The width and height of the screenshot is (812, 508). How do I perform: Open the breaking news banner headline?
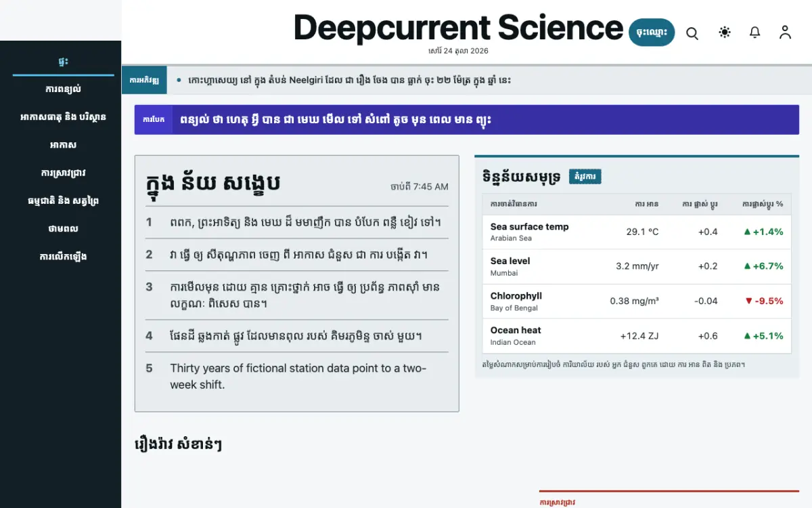click(x=335, y=119)
